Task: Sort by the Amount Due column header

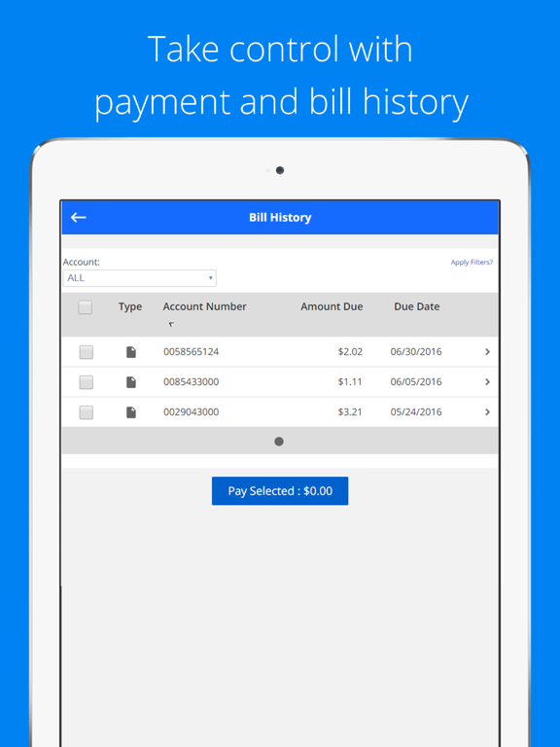Action: pyautogui.click(x=332, y=306)
